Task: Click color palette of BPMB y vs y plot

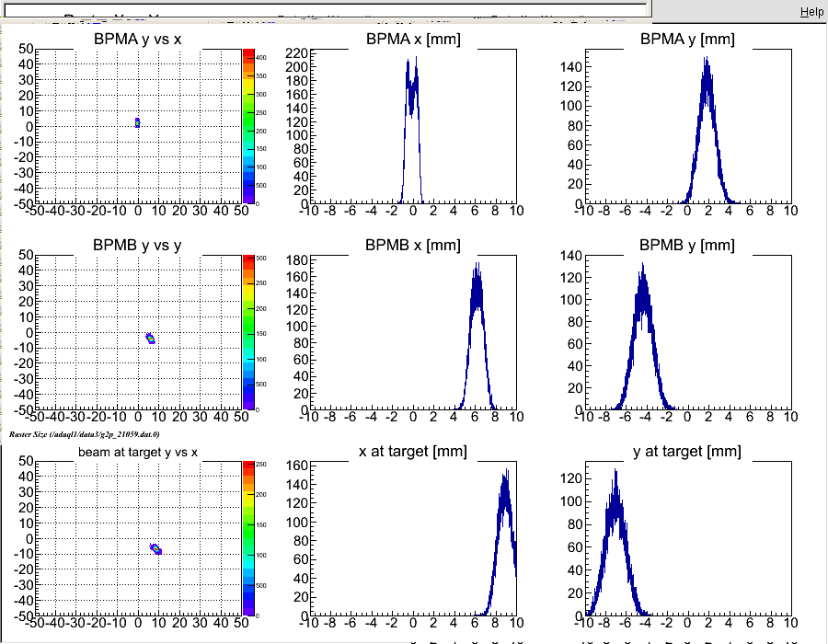Action: [248, 332]
